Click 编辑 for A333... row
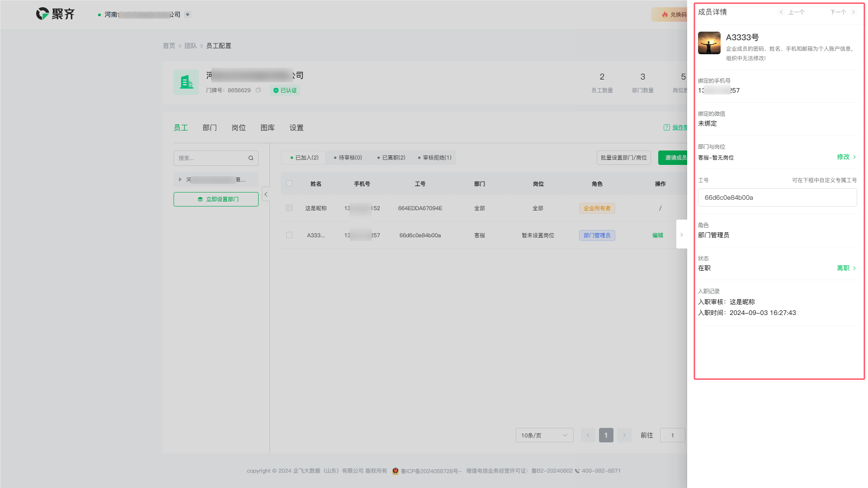Screen dimensions: 868x488 (658, 235)
